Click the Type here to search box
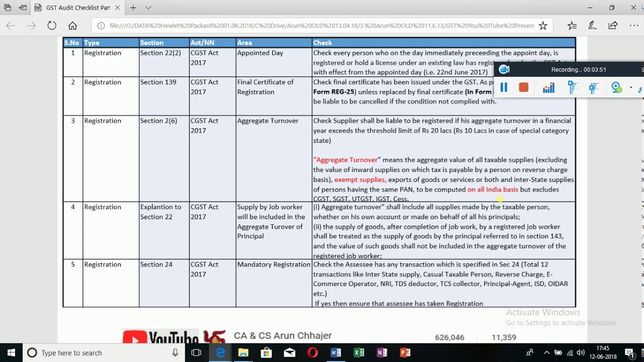644x362 pixels. click(x=104, y=353)
